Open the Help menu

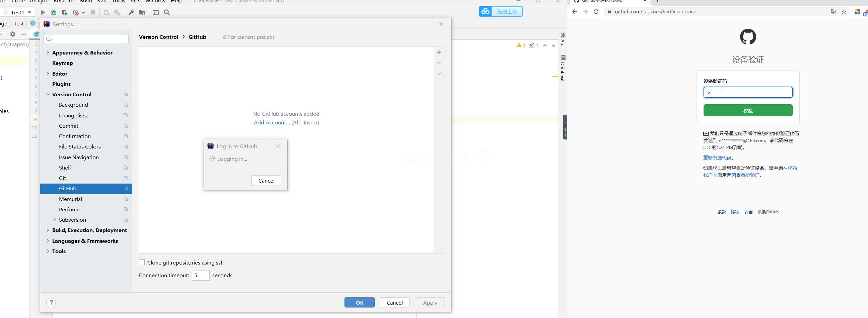point(176,1)
